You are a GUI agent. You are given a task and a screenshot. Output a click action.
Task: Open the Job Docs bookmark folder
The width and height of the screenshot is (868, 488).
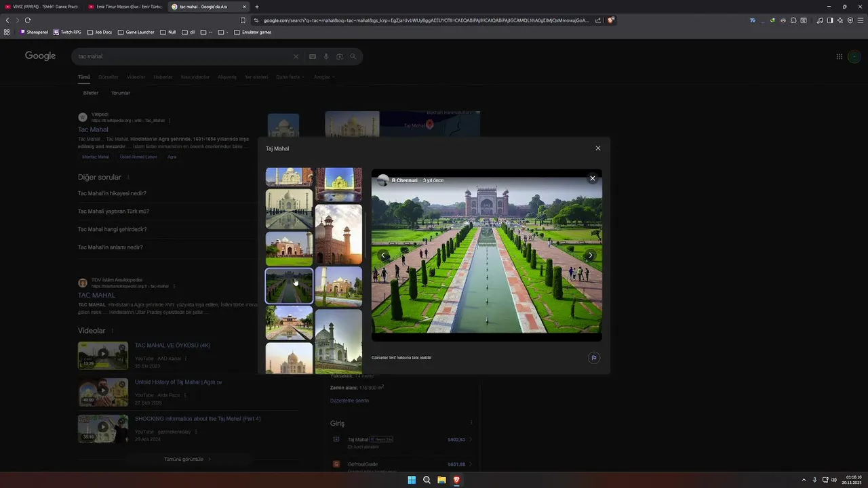[x=99, y=32]
